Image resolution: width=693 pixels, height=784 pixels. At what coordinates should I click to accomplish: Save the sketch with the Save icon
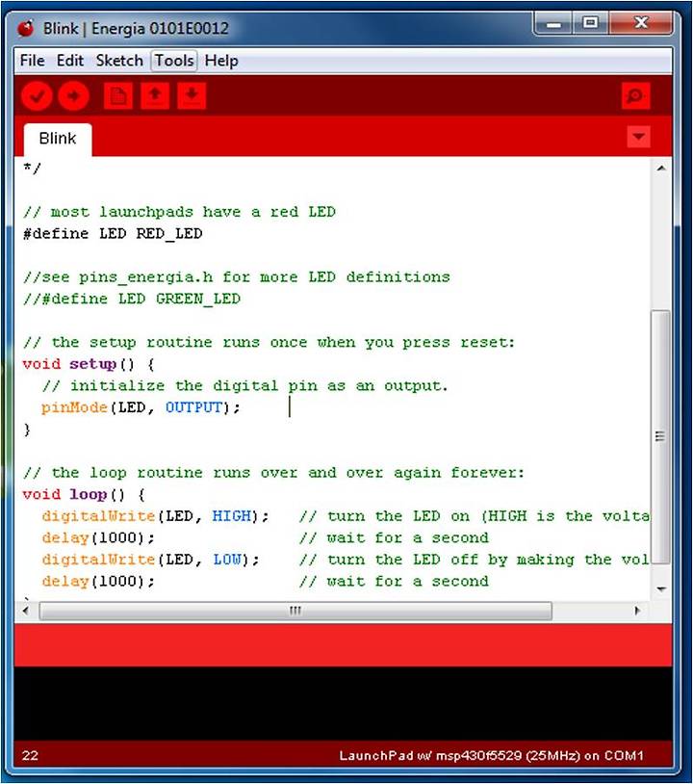[192, 95]
